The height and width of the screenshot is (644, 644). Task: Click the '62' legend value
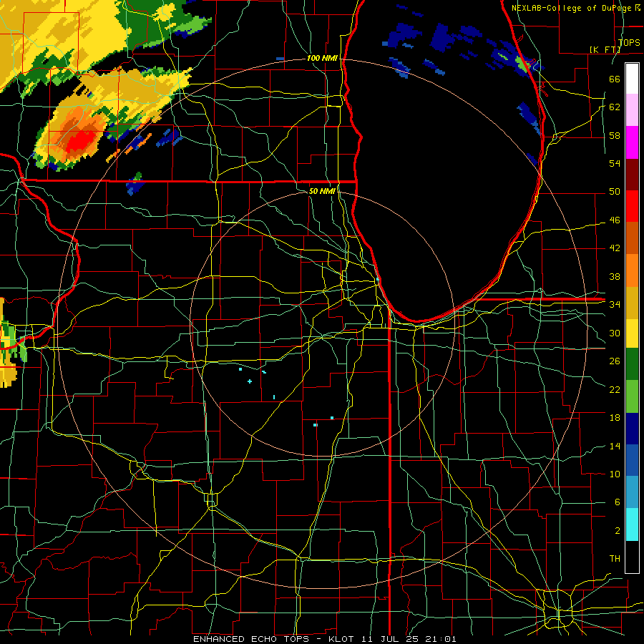point(615,107)
